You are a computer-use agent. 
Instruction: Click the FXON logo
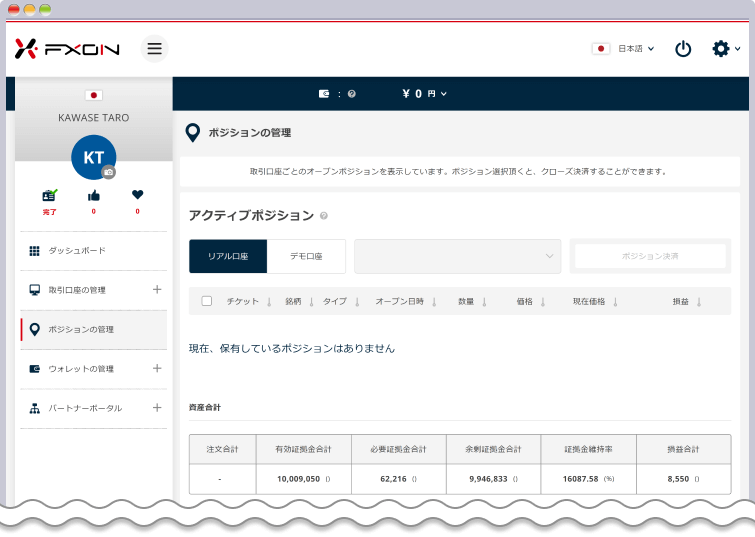coord(67,49)
